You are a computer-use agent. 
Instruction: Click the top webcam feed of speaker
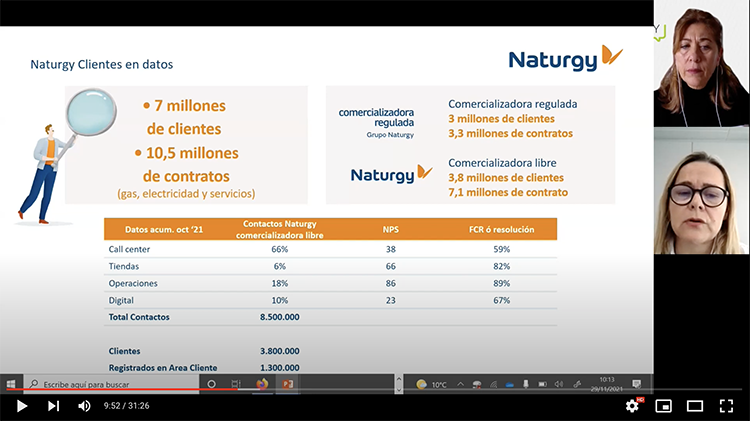click(701, 64)
